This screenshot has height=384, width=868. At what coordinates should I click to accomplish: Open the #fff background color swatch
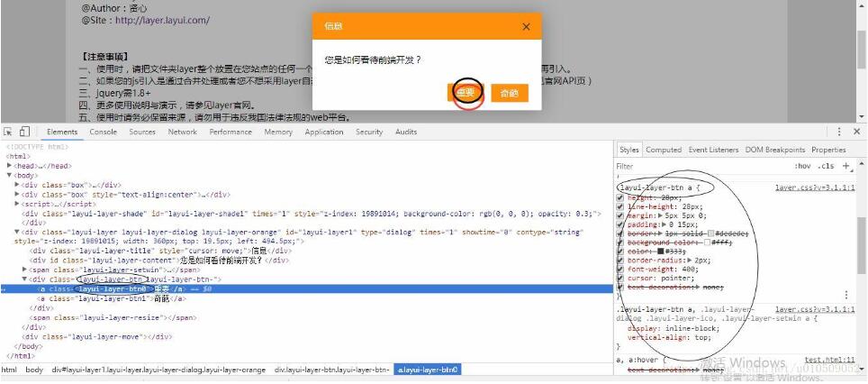tap(708, 242)
